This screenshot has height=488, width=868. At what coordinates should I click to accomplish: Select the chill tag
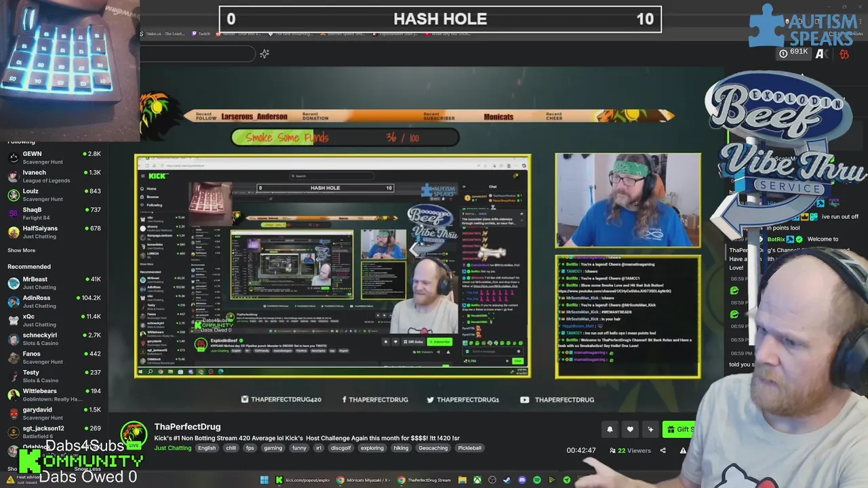(231, 448)
